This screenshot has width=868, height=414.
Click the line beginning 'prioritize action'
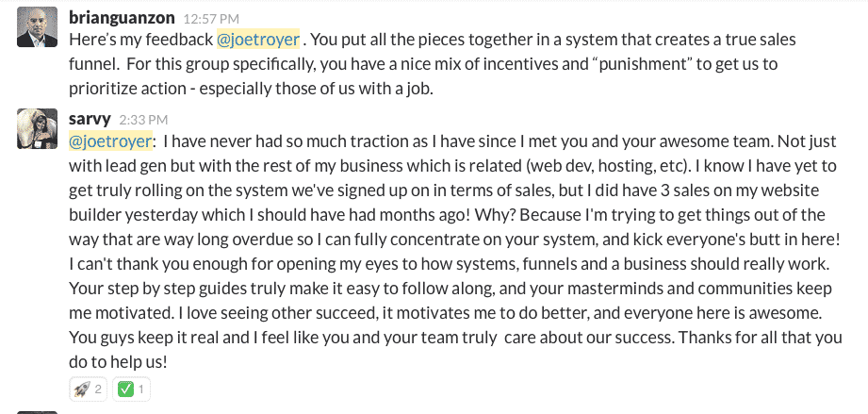(252, 89)
